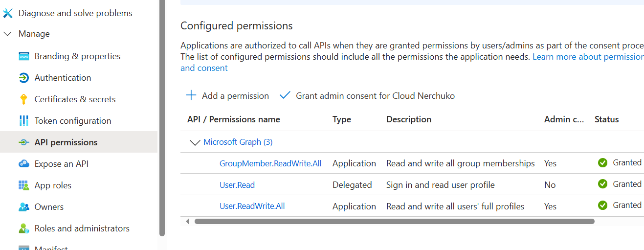
Task: Open the User.ReadWrite.All permission link
Action: point(252,206)
